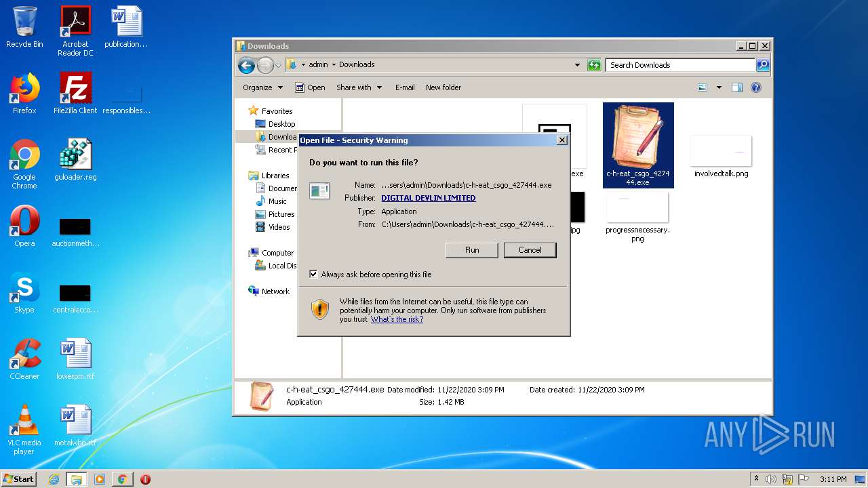Open Internet Explorer from the taskbar
The width and height of the screenshot is (868, 488).
point(54,479)
